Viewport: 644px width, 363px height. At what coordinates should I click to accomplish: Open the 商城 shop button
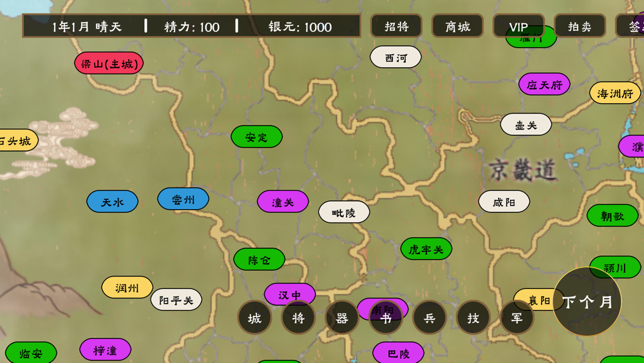pyautogui.click(x=457, y=26)
